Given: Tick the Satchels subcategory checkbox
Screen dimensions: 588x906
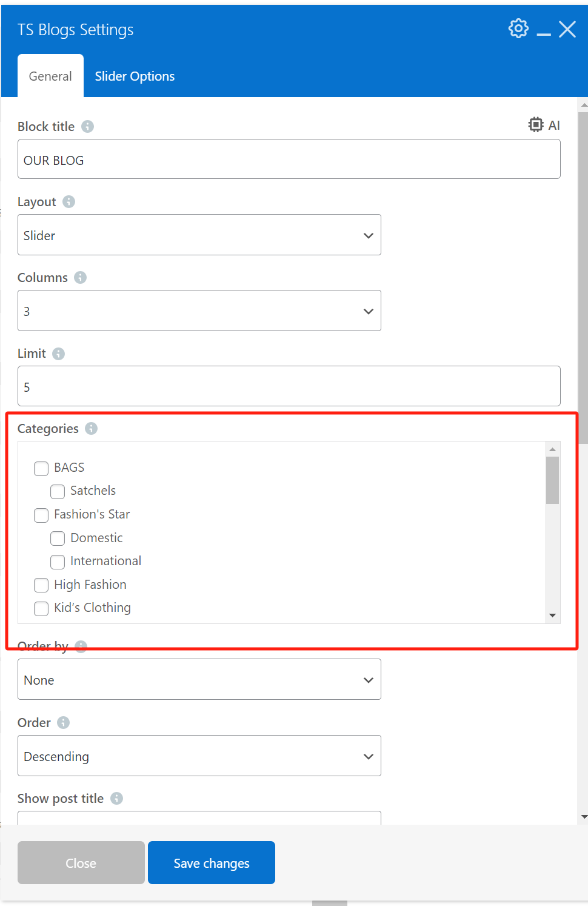Looking at the screenshot, I should coord(58,491).
